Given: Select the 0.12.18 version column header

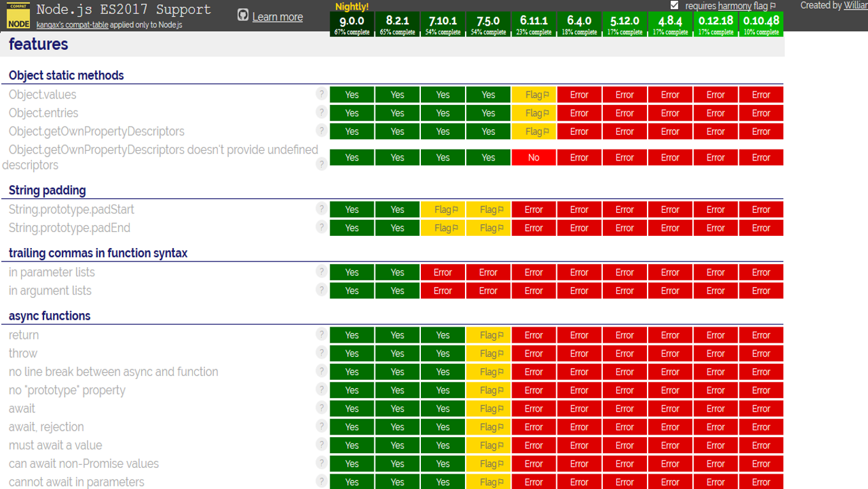Looking at the screenshot, I should click(715, 24).
